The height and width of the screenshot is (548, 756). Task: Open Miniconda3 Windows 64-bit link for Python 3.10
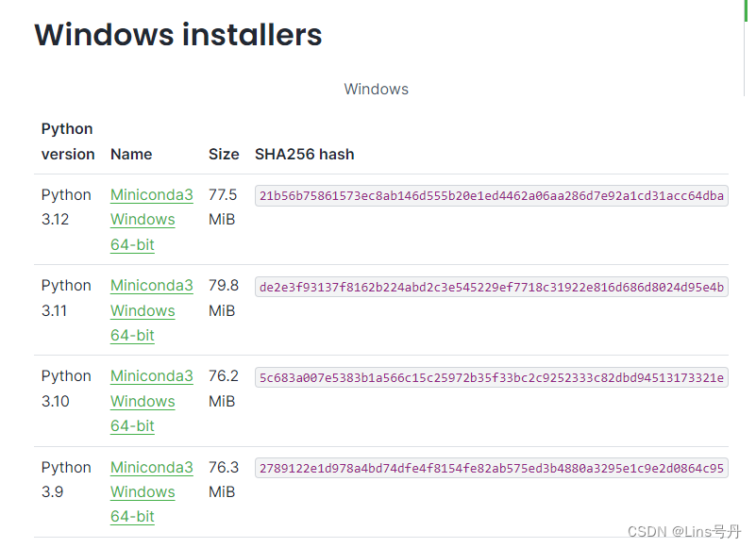coord(151,401)
